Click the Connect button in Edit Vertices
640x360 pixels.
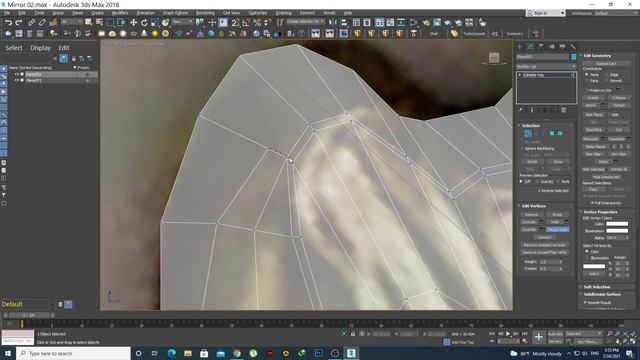(x=544, y=237)
